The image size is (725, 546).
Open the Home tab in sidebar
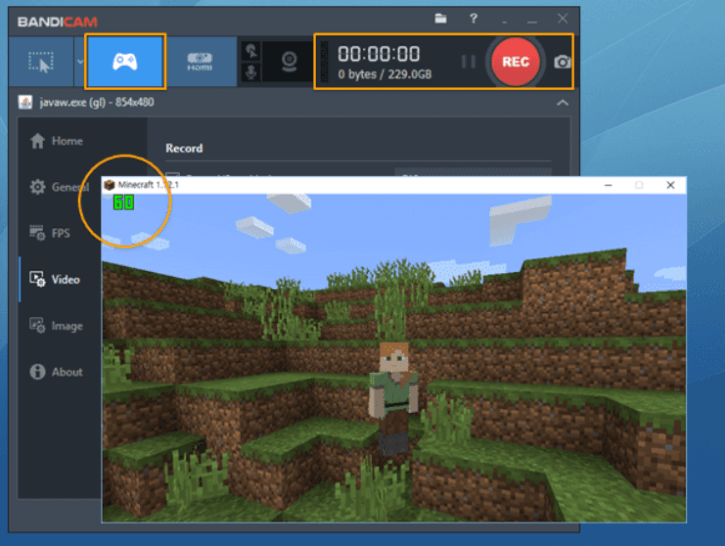56,141
